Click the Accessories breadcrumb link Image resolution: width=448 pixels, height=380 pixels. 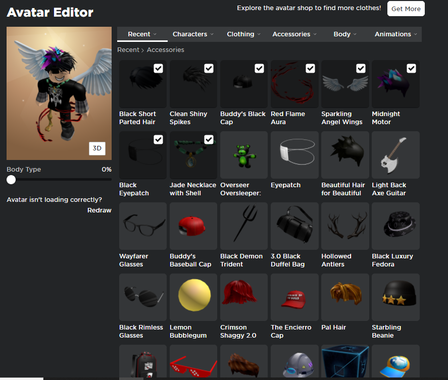165,50
